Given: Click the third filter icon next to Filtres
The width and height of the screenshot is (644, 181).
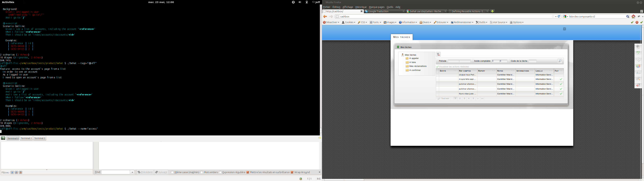Looking at the screenshot, I should coord(21,172).
